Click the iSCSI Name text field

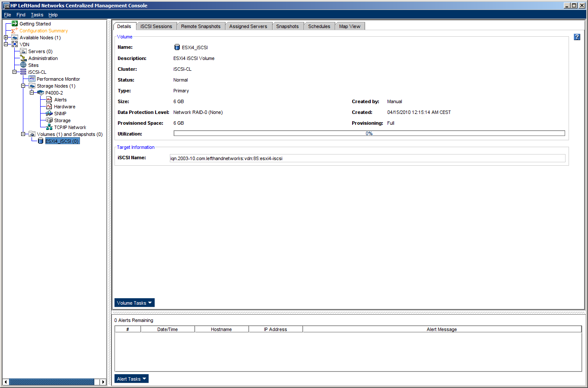pos(367,158)
